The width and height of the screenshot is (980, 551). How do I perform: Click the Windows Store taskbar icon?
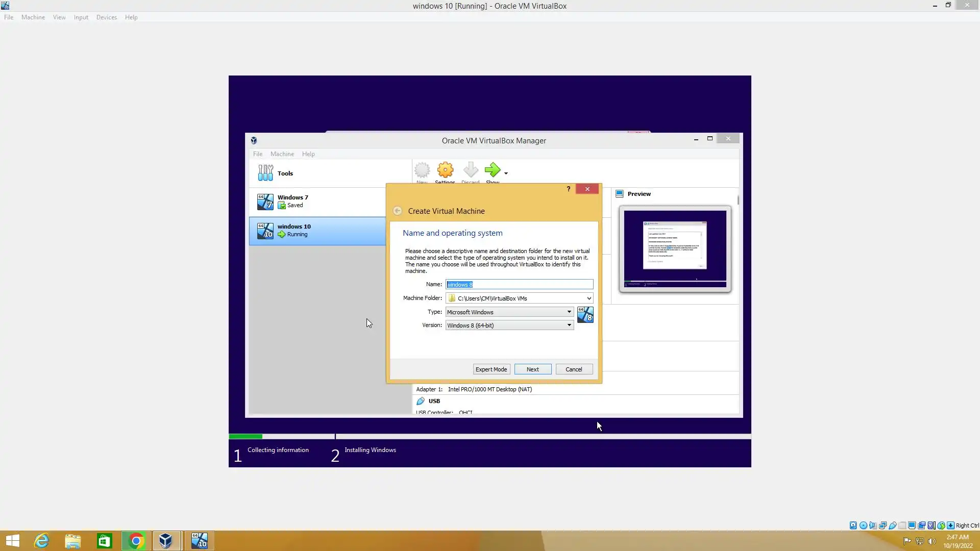pyautogui.click(x=104, y=541)
